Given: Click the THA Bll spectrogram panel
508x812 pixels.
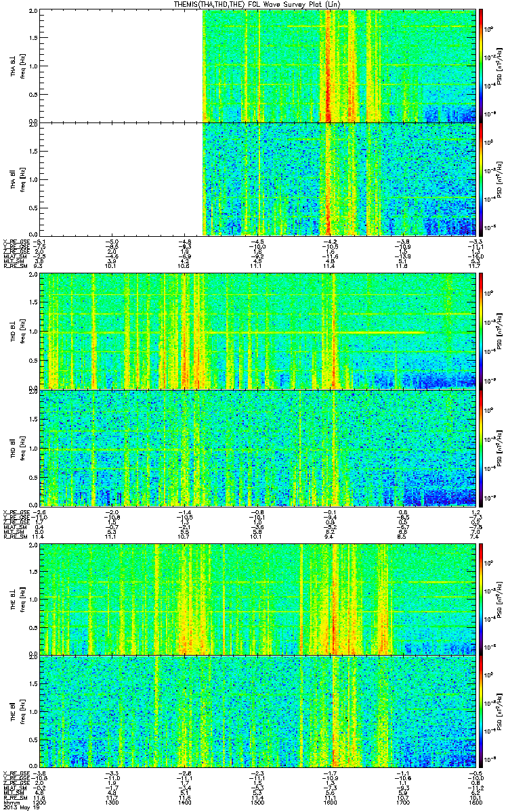Looking at the screenshot, I should coord(258,179).
